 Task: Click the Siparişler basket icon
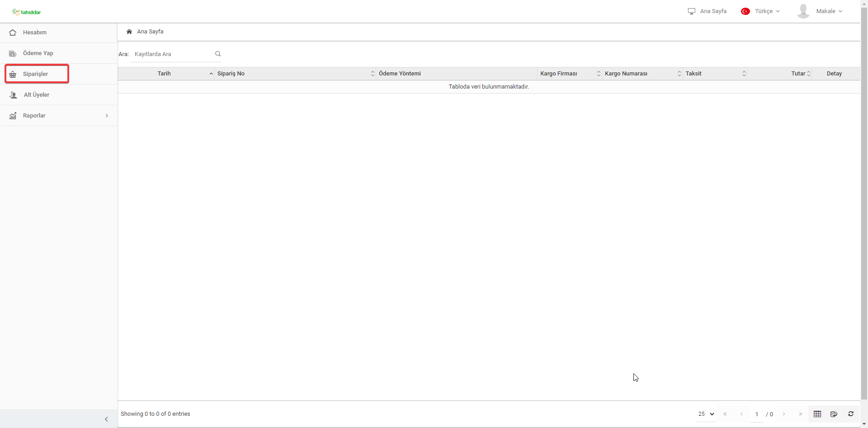pyautogui.click(x=13, y=74)
